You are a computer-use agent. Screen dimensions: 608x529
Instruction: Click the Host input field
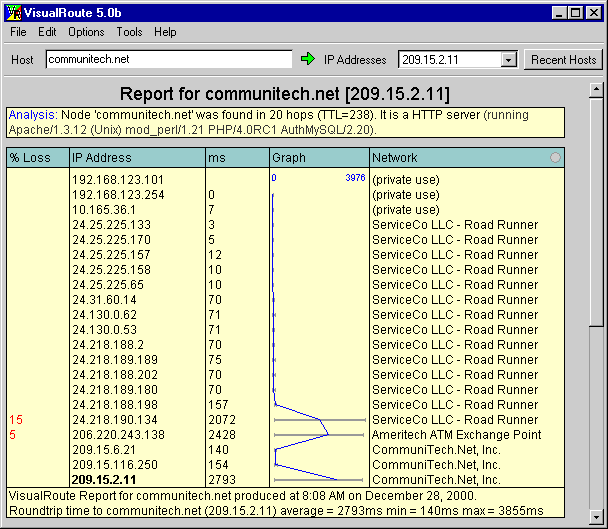(169, 59)
